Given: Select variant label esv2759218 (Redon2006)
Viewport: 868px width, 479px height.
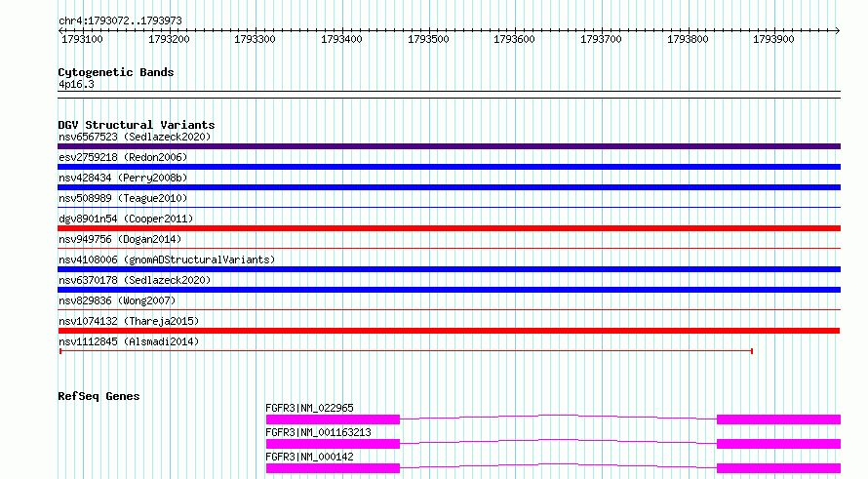Looking at the screenshot, I should point(123,157).
